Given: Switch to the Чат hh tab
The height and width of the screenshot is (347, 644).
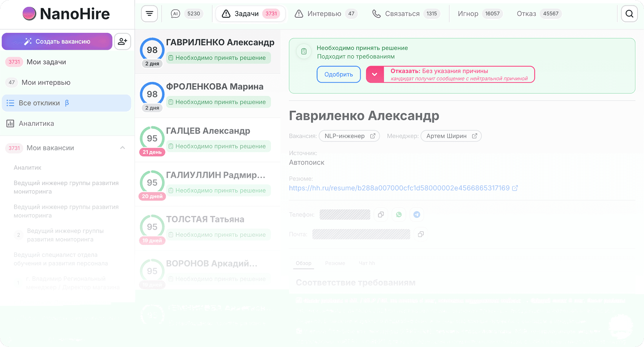Looking at the screenshot, I should point(366,263).
